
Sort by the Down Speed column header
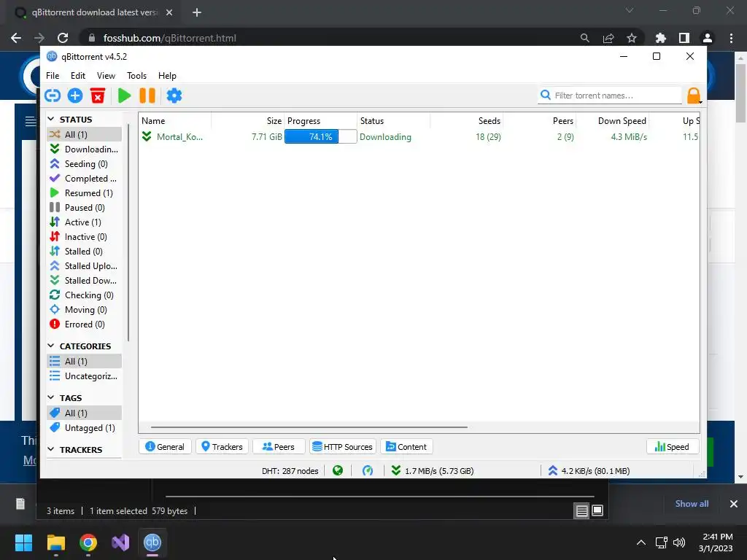point(613,121)
